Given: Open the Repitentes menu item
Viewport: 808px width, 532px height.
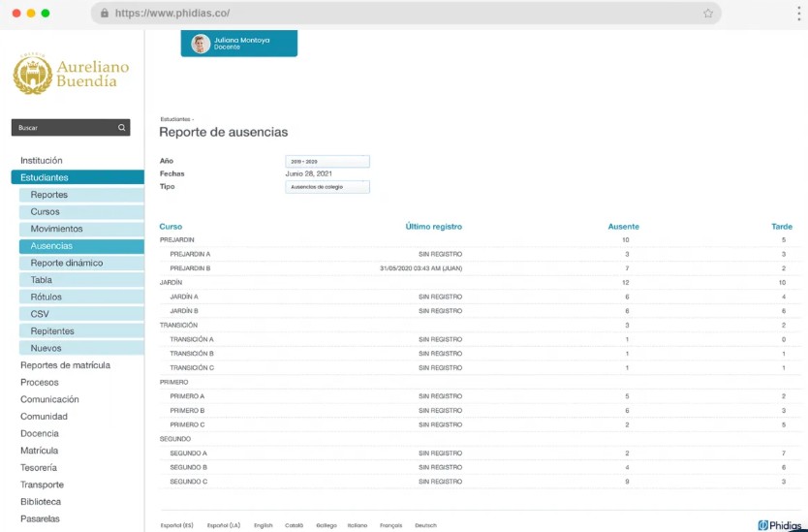Looking at the screenshot, I should [52, 331].
